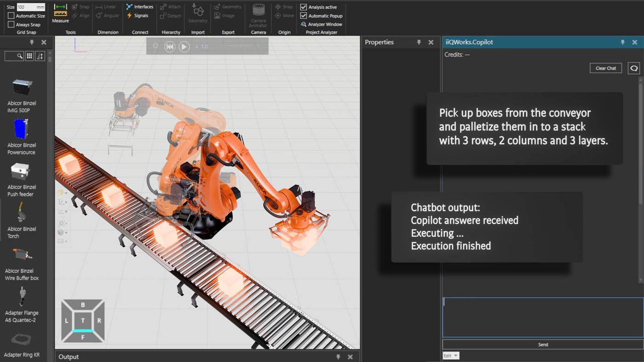The height and width of the screenshot is (362, 644).
Task: Open the Edit dropdown in the Copilot panel
Action: click(451, 355)
